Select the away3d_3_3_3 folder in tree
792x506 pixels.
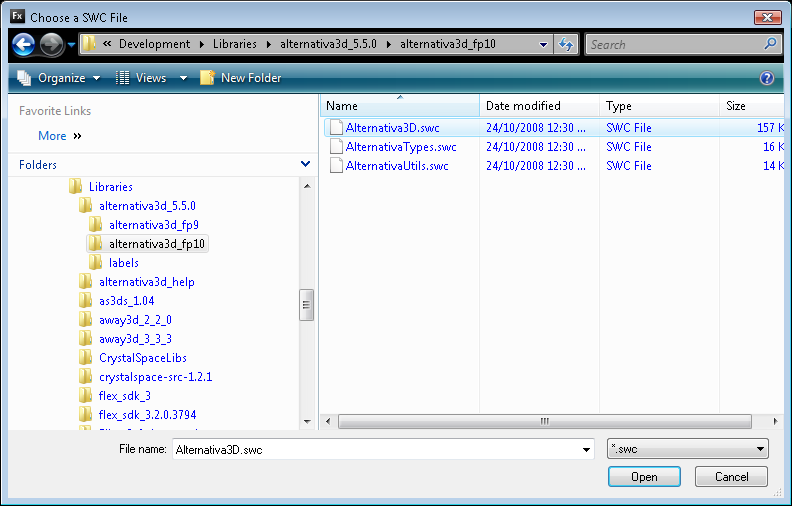click(135, 339)
